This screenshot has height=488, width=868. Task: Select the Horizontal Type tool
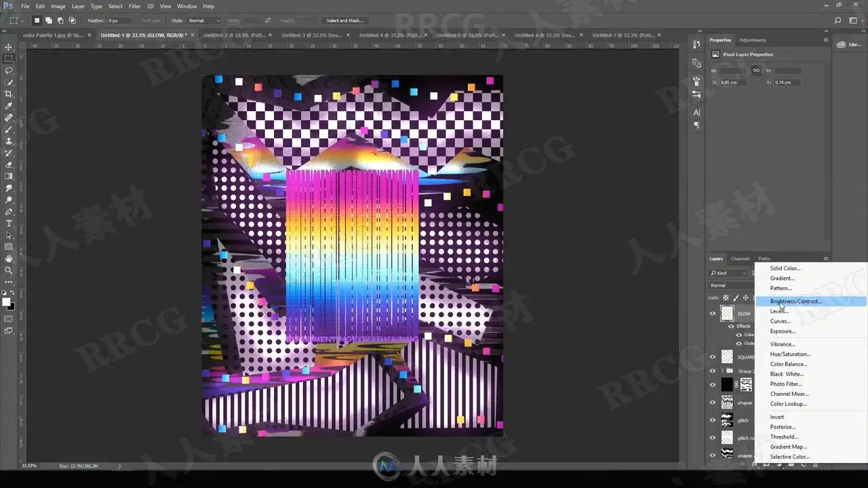coord(9,223)
